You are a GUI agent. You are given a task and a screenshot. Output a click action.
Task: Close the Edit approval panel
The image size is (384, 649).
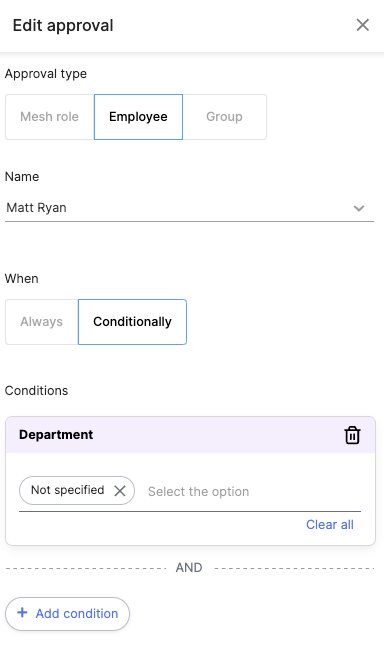[x=362, y=25]
